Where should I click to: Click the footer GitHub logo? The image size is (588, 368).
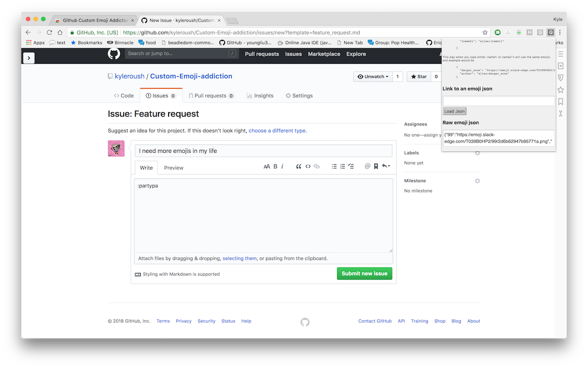(x=305, y=322)
